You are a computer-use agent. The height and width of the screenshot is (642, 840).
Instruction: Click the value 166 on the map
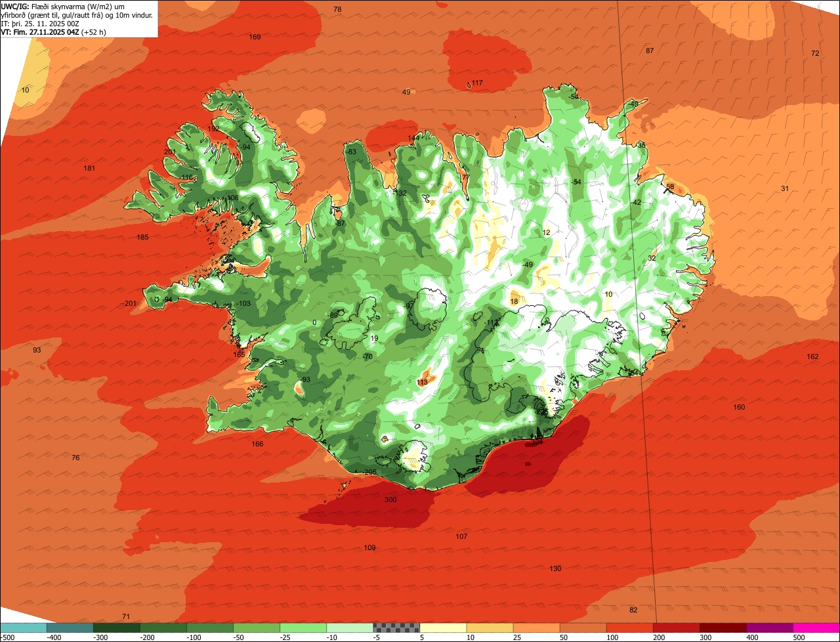tap(257, 444)
